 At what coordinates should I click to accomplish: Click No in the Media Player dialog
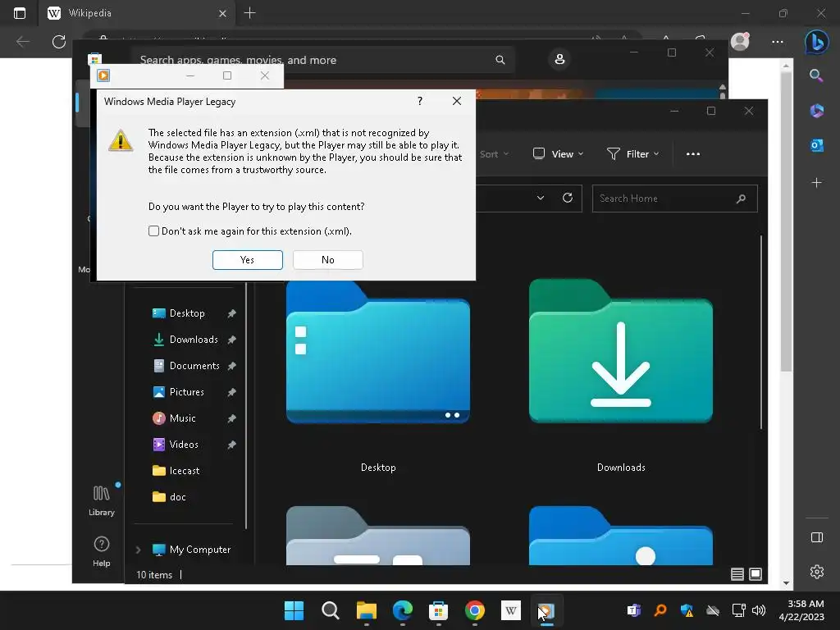[328, 260]
